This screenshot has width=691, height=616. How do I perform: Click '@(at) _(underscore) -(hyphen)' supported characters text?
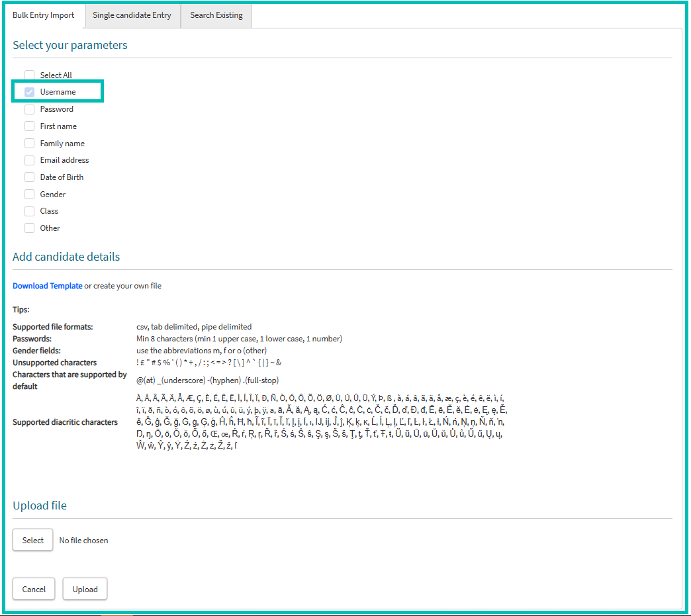click(x=208, y=380)
